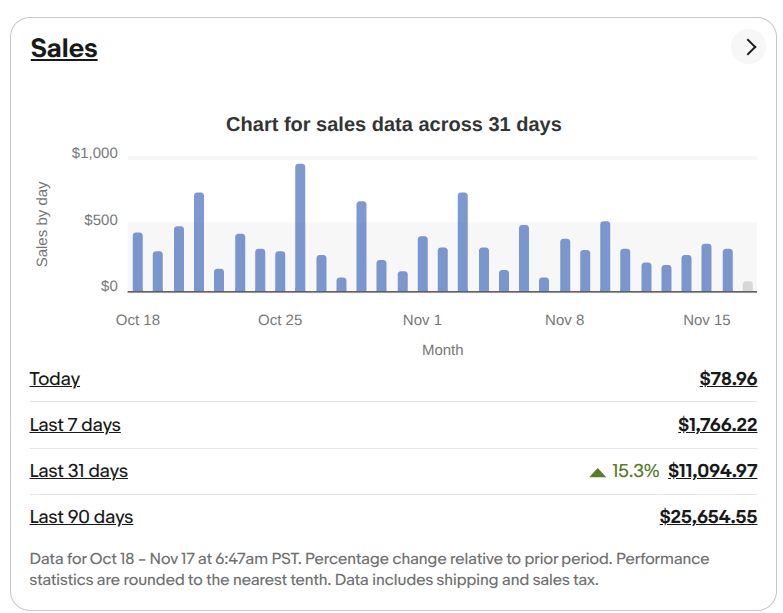Viewport: 783px width, 613px height.
Task: Open the Last 7 days link
Action: click(75, 425)
